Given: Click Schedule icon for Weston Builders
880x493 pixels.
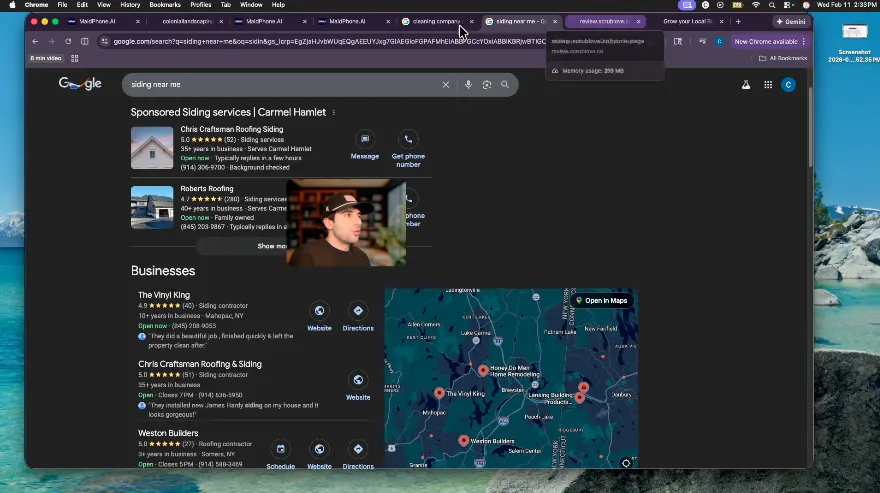Looking at the screenshot, I should 281,449.
